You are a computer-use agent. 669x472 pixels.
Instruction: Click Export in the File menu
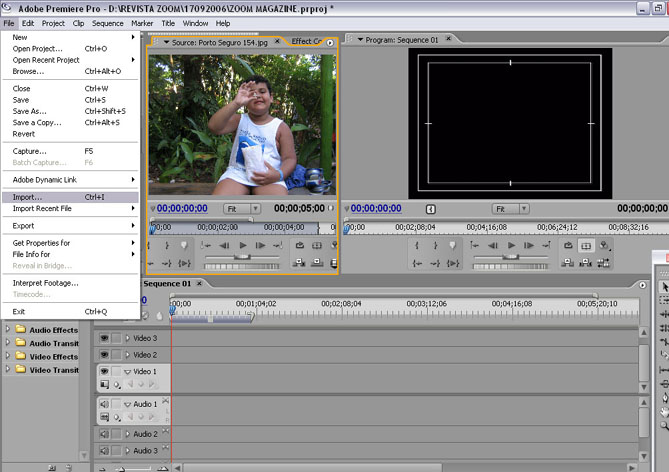[23, 226]
